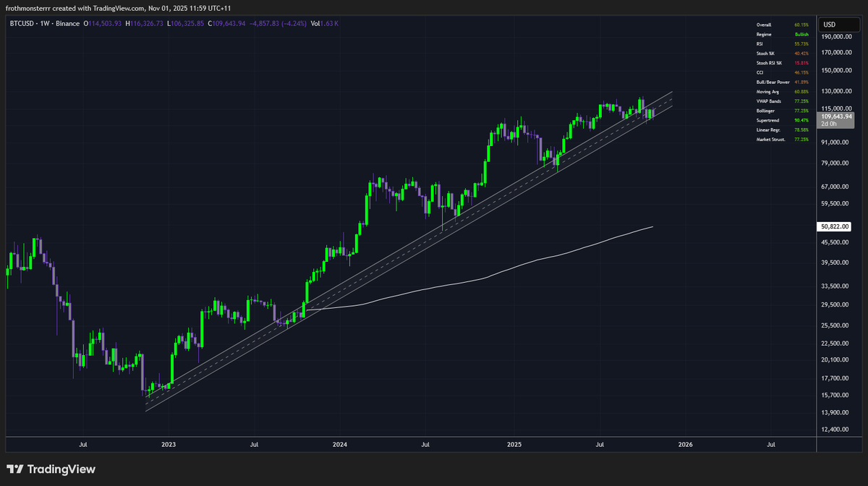Image resolution: width=868 pixels, height=486 pixels.
Task: Click the 67,000.00 price axis label
Action: 836,187
